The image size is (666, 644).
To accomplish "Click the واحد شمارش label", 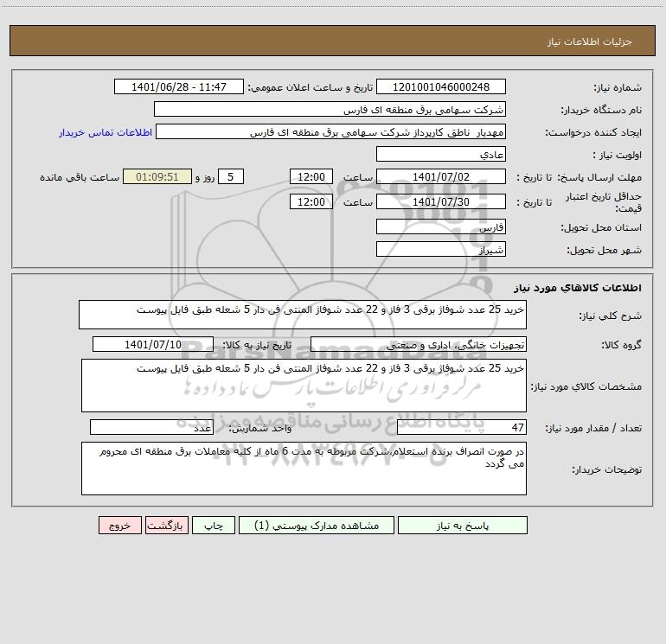I will (260, 428).
